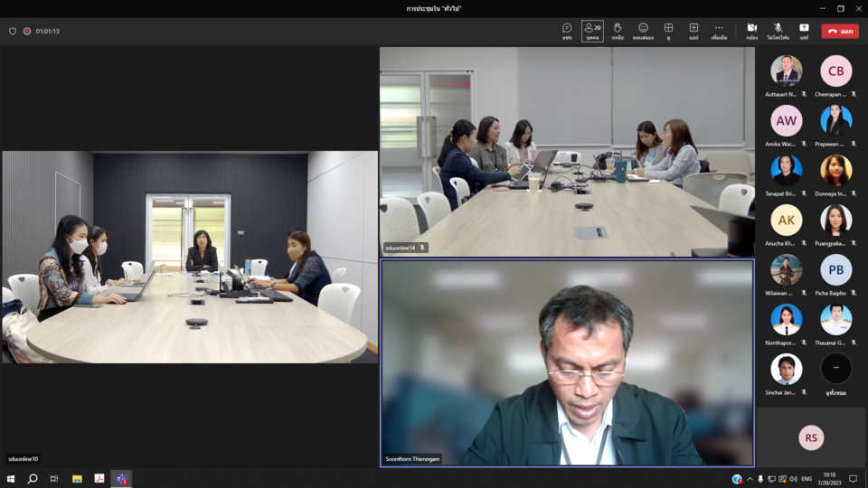Show remaining participants via ellipsis circle

point(835,369)
